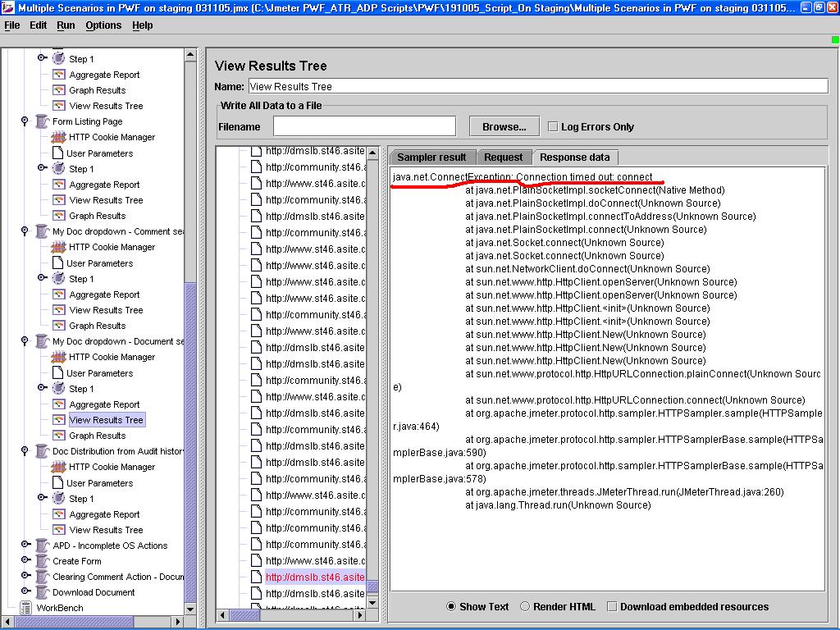Expand the Download Document tree node
This screenshot has height=630, width=840.
[x=25, y=591]
